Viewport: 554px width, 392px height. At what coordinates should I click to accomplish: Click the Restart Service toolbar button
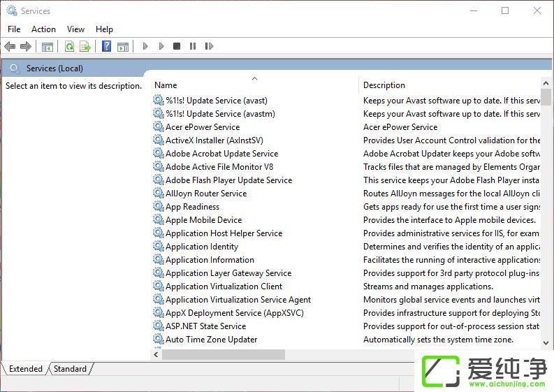(209, 47)
